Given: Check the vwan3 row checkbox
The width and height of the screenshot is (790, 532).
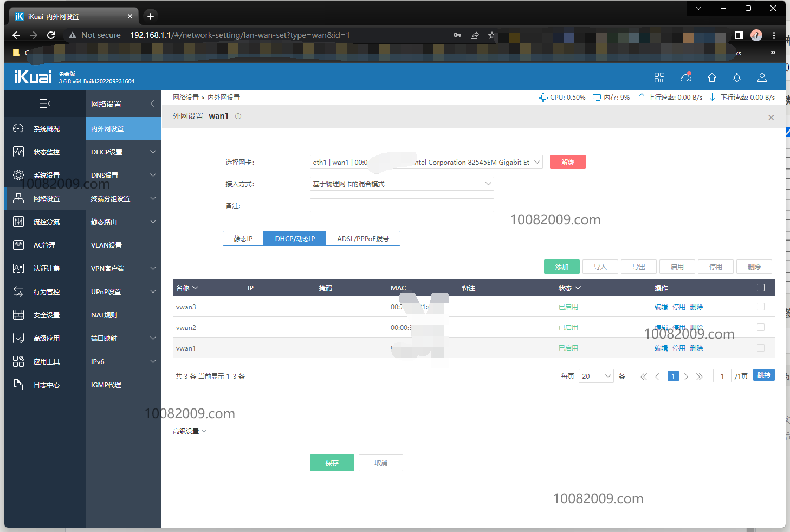Looking at the screenshot, I should point(761,307).
